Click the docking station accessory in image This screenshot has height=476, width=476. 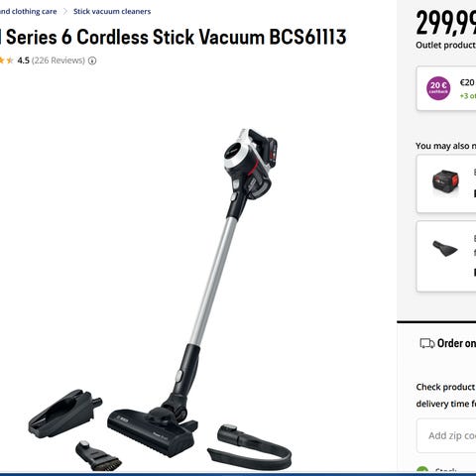click(x=65, y=414)
